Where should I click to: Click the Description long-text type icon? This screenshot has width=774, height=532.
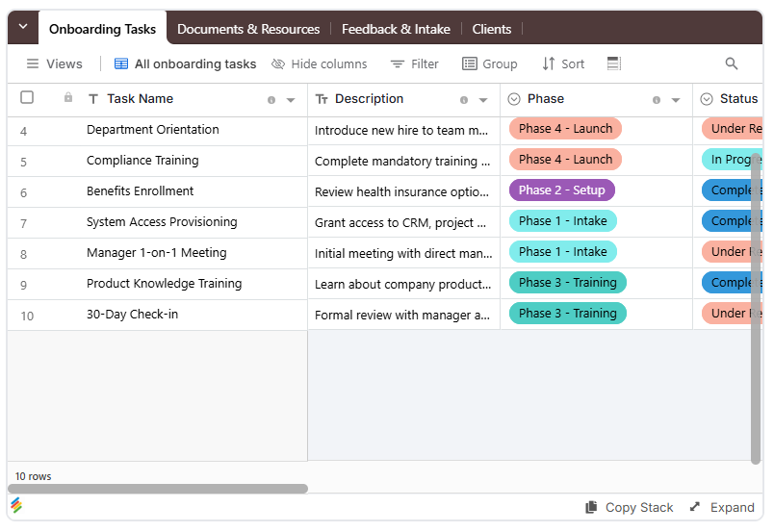coord(322,99)
